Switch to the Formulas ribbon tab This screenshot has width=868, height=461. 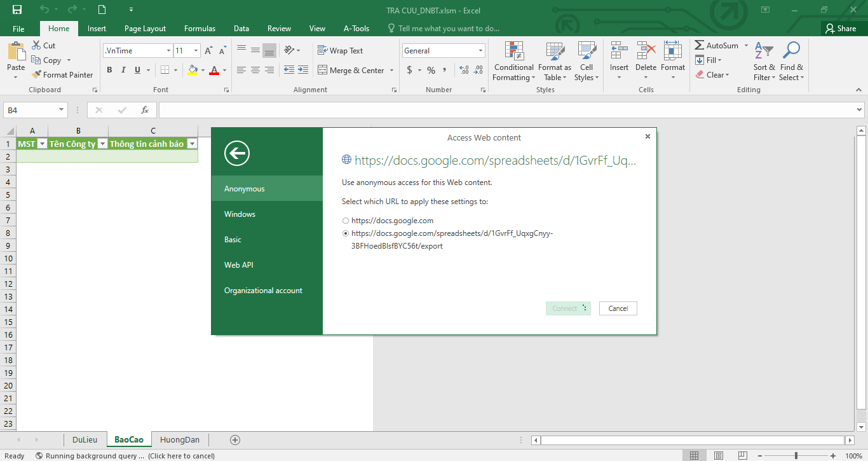point(200,29)
